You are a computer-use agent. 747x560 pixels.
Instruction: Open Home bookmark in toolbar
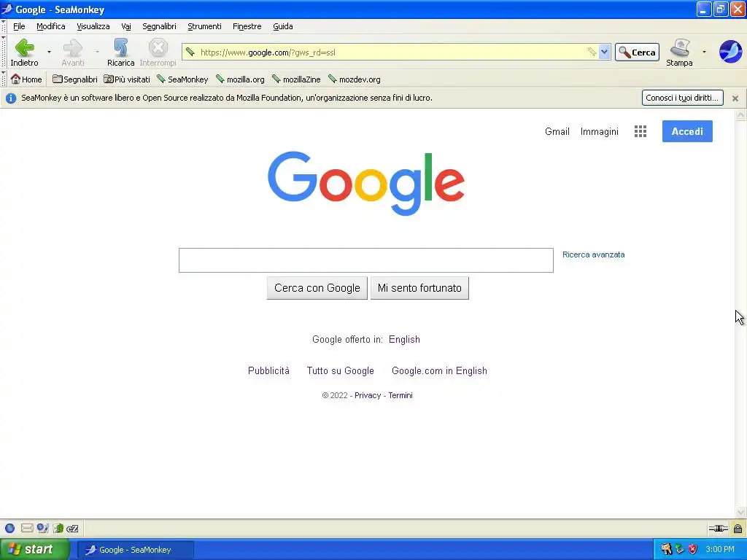click(27, 79)
